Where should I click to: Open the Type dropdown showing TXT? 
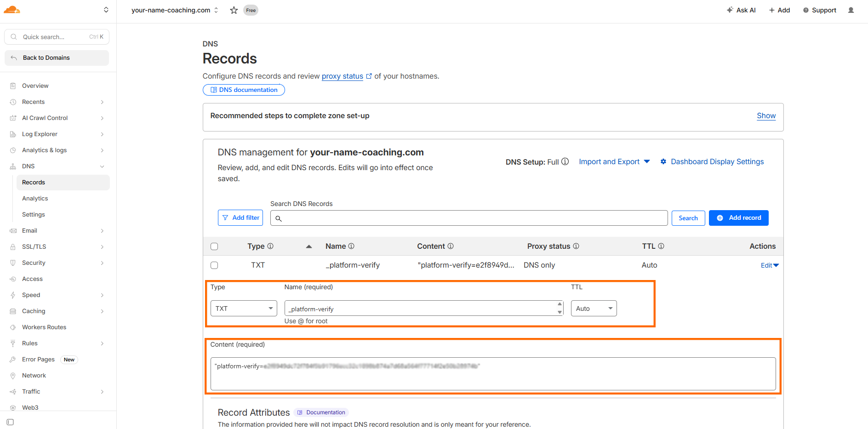click(x=244, y=308)
